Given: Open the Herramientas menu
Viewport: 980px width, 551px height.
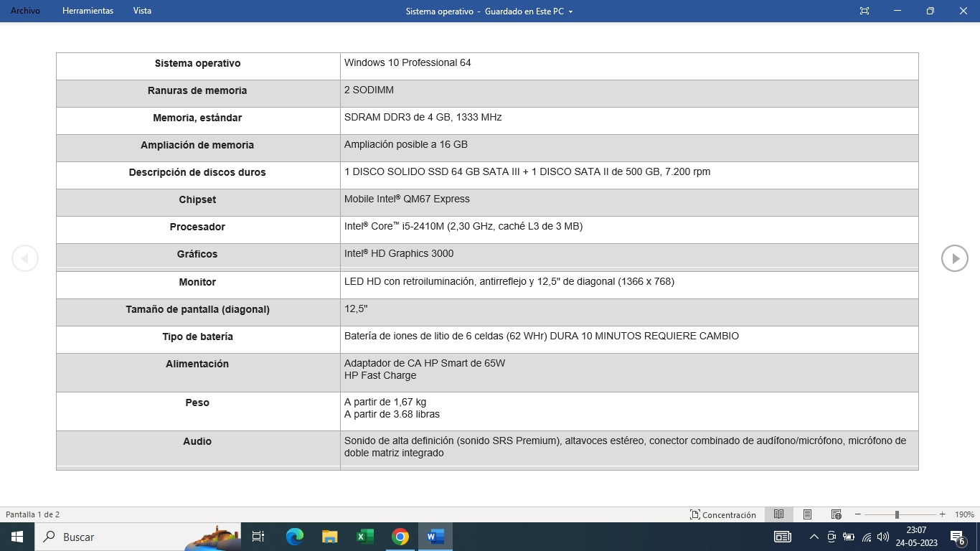Looking at the screenshot, I should point(88,11).
